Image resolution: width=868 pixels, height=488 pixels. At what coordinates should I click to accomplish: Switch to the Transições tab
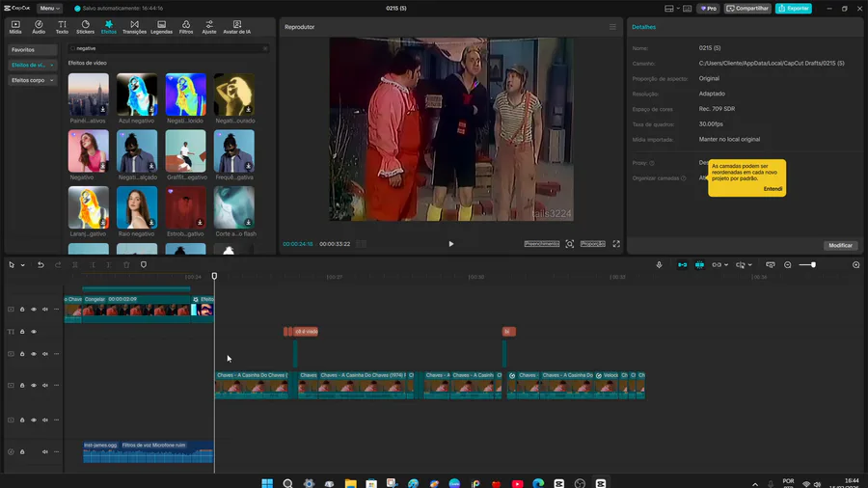point(134,27)
